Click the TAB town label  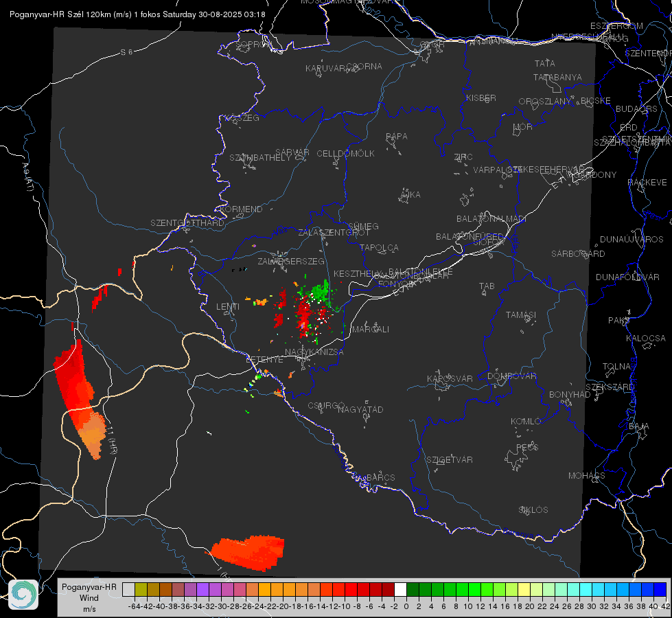pos(487,286)
